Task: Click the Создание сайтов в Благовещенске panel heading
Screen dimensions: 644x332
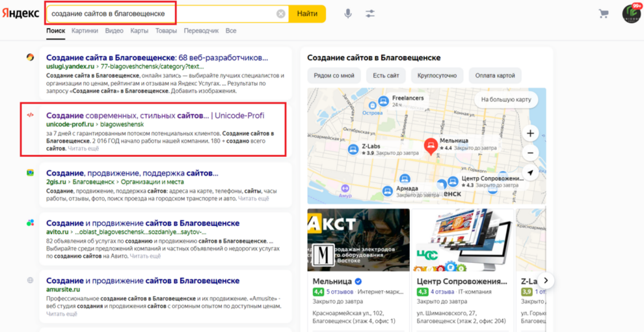Action: [374, 58]
